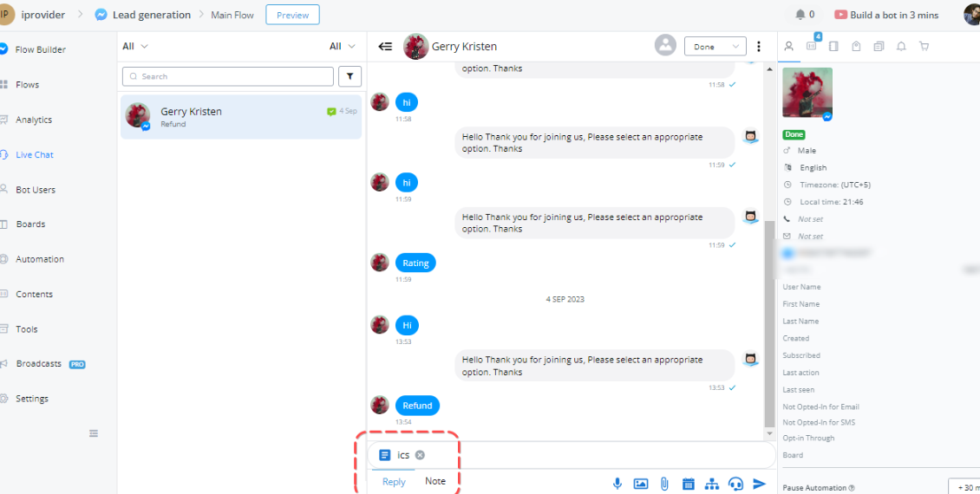
Task: Open the shopping cart panel icon
Action: [x=924, y=46]
